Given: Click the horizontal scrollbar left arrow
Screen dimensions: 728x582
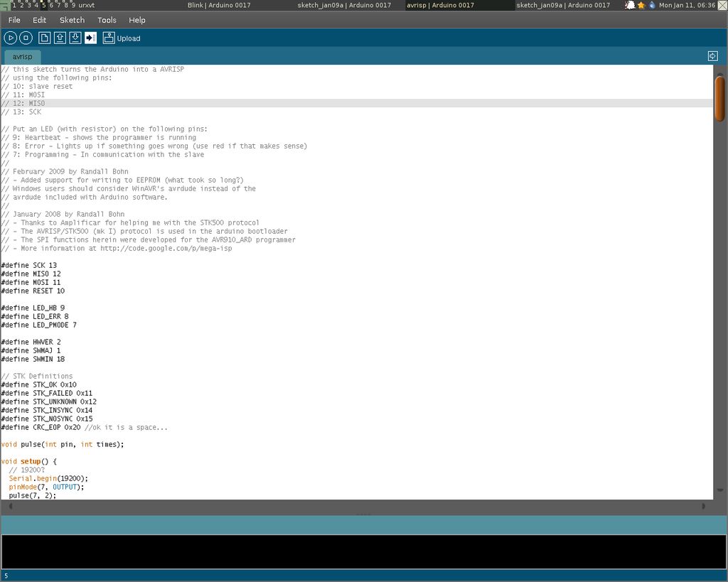Looking at the screenshot, I should 10,506.
